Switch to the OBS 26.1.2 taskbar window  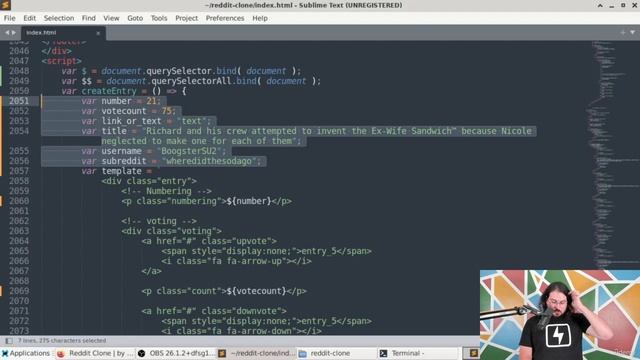[175, 353]
